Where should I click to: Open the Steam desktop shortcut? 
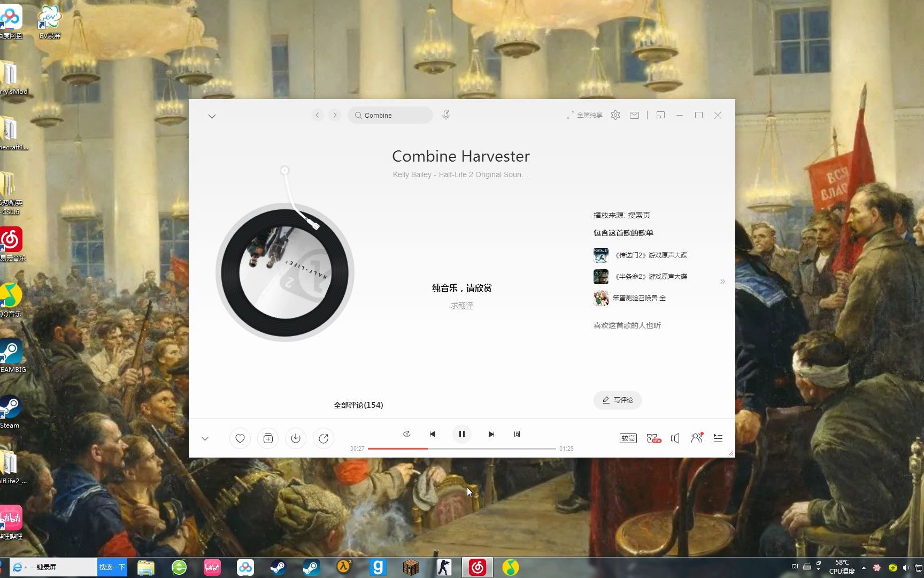point(10,412)
